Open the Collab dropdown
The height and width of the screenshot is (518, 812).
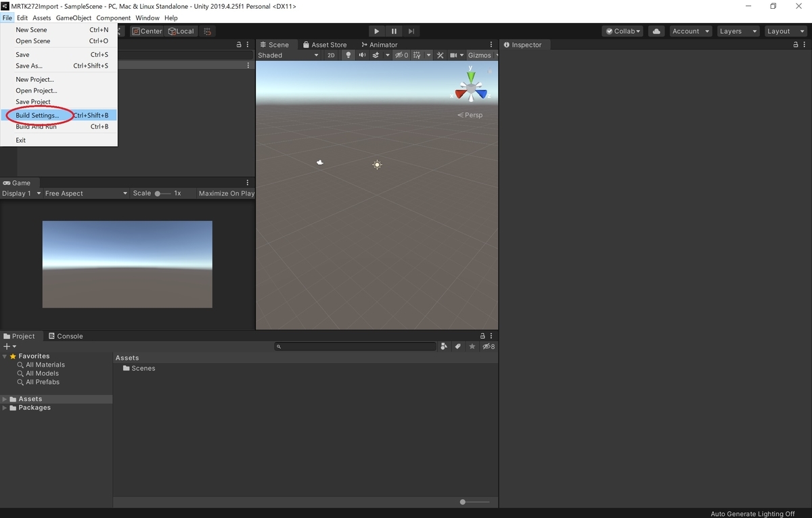coord(623,31)
